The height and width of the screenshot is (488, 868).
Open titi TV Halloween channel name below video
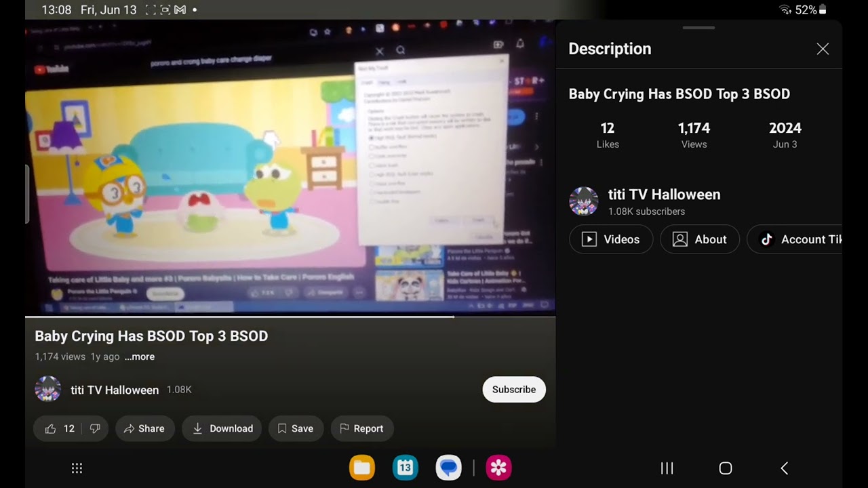[x=115, y=390]
